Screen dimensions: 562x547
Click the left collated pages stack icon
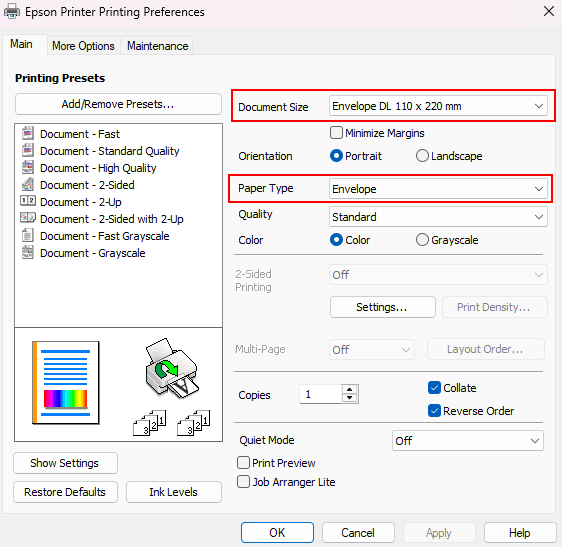149,423
